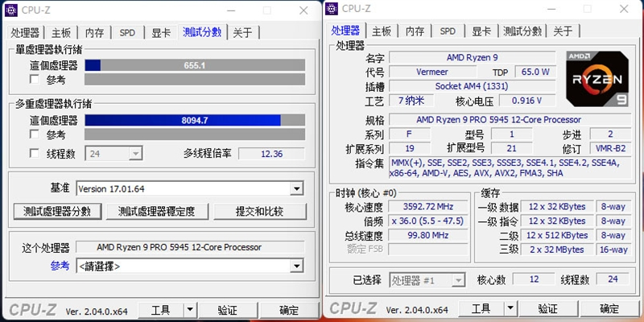The height and width of the screenshot is (322, 644).
Task: Click 核心速度 value 3592.72 MHz
Action: pyautogui.click(x=428, y=207)
